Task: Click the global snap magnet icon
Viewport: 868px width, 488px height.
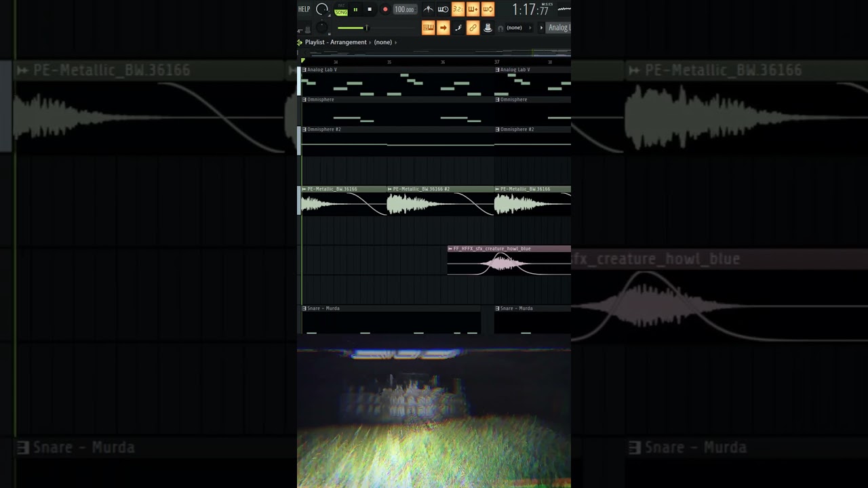Action: pyautogui.click(x=500, y=28)
